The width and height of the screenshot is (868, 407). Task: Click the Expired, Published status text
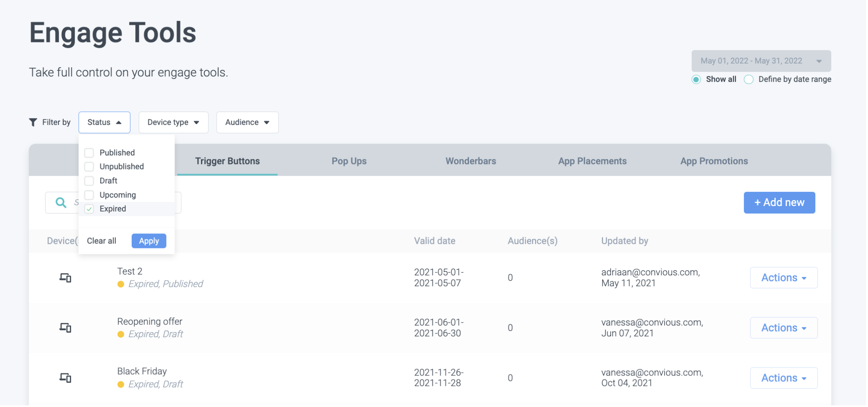166,284
